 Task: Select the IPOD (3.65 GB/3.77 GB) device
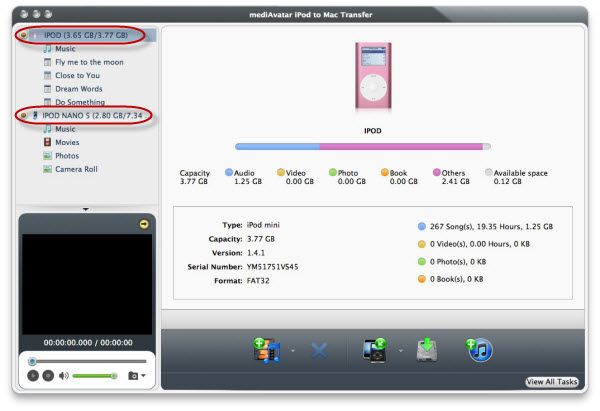pos(86,35)
